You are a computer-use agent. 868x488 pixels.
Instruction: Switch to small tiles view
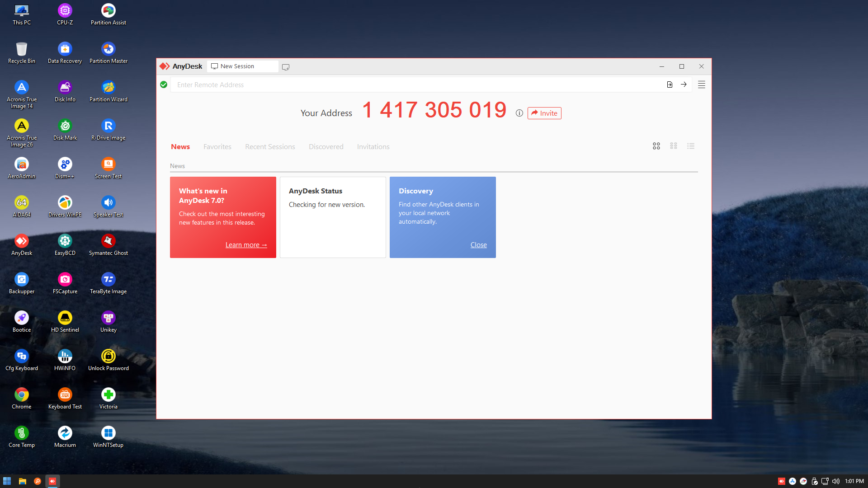click(674, 146)
